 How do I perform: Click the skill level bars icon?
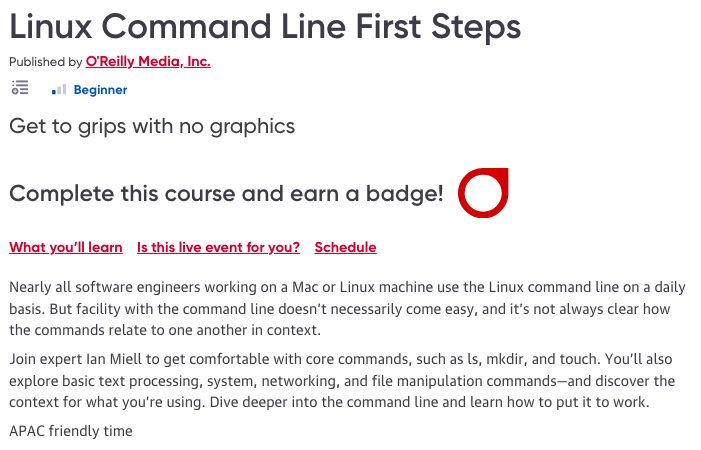click(59, 89)
